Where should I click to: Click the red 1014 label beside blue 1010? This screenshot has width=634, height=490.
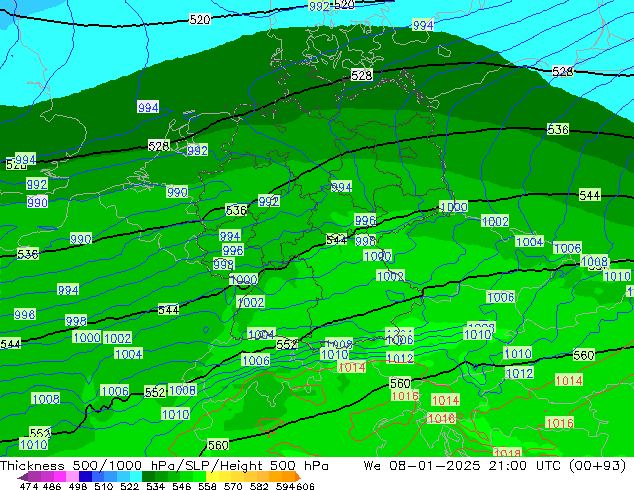tap(352, 367)
